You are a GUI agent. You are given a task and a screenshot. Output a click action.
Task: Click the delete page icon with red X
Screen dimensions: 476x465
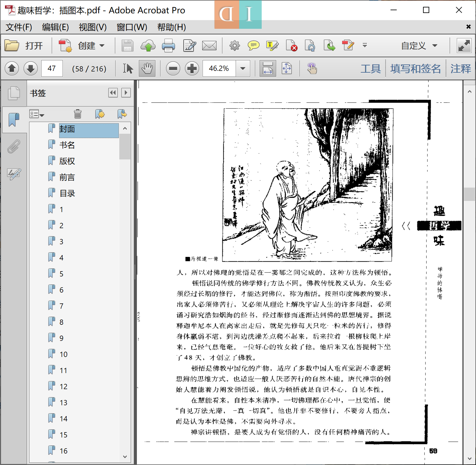[291, 46]
